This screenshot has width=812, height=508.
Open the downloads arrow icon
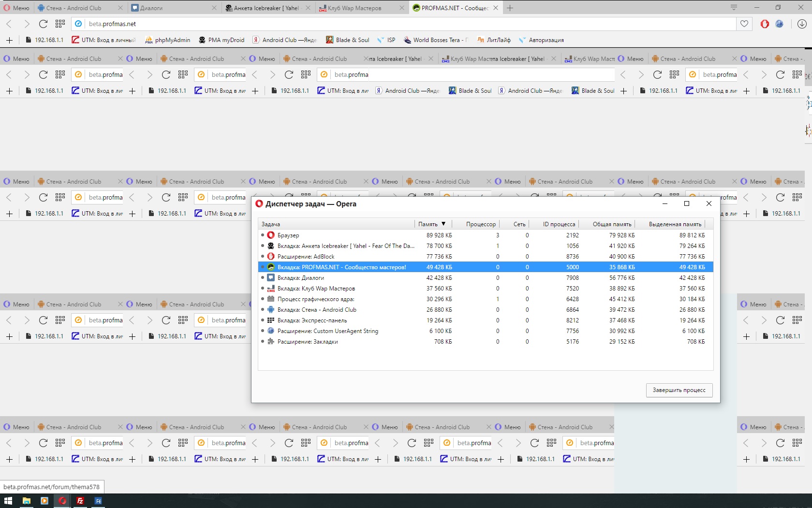[x=801, y=24]
